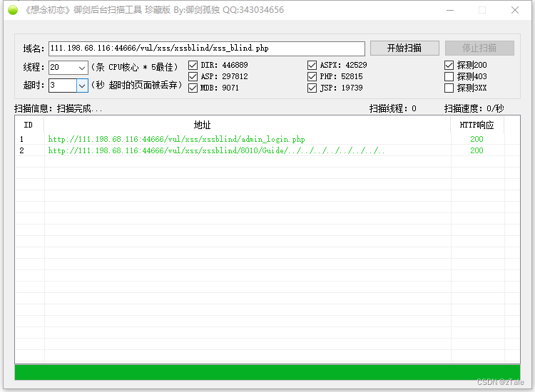Viewport: 535px width, 392px height.
Task: Click the green app icon in title bar
Action: (x=13, y=10)
